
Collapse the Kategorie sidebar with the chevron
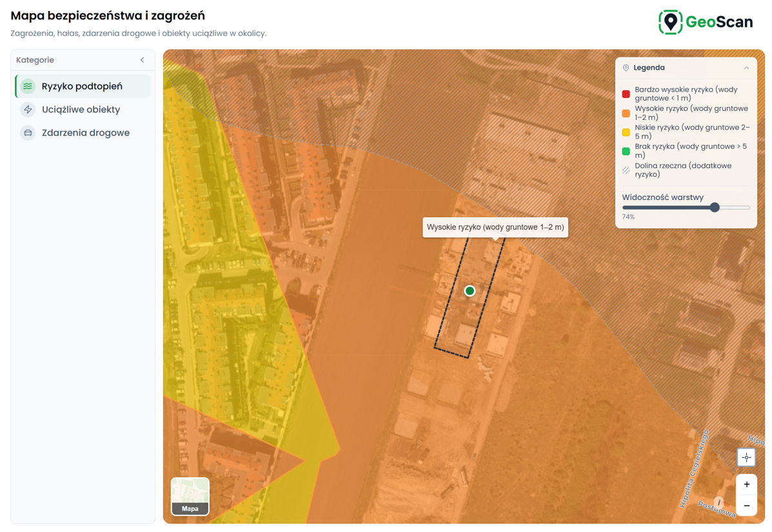(143, 60)
